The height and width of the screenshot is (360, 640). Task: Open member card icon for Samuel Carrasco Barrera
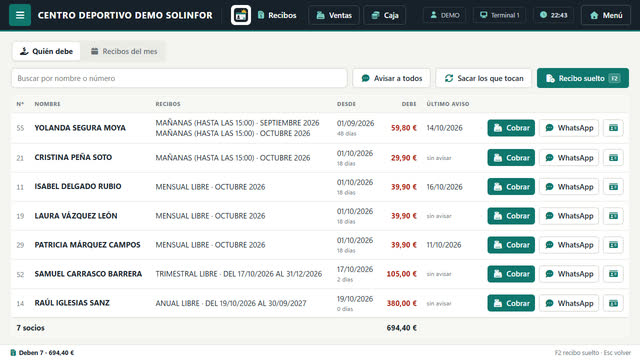(x=613, y=274)
